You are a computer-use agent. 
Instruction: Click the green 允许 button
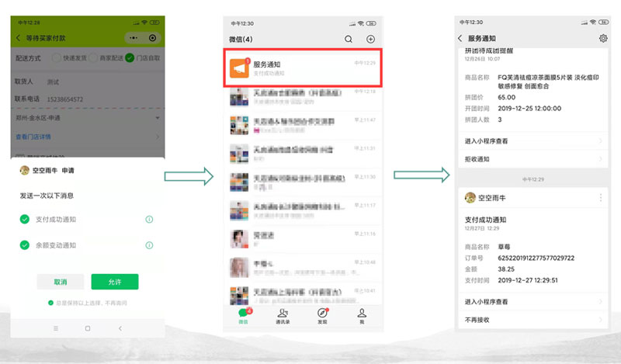pyautogui.click(x=115, y=282)
